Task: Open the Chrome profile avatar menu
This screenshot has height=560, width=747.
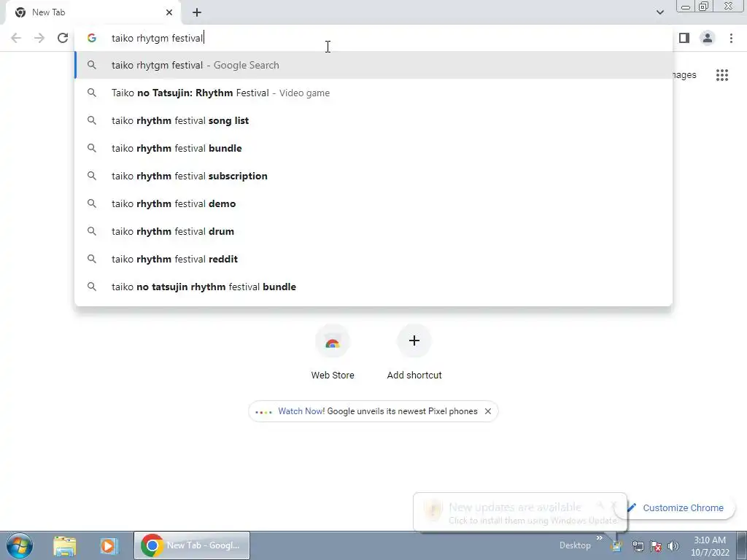Action: tap(708, 38)
